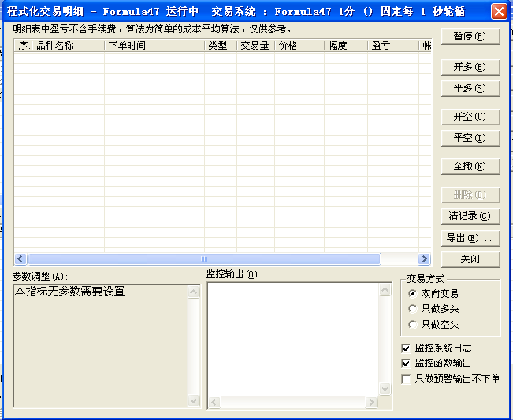513x420 pixels.
Task: Click the 盈亏 column header
Action: [393, 46]
